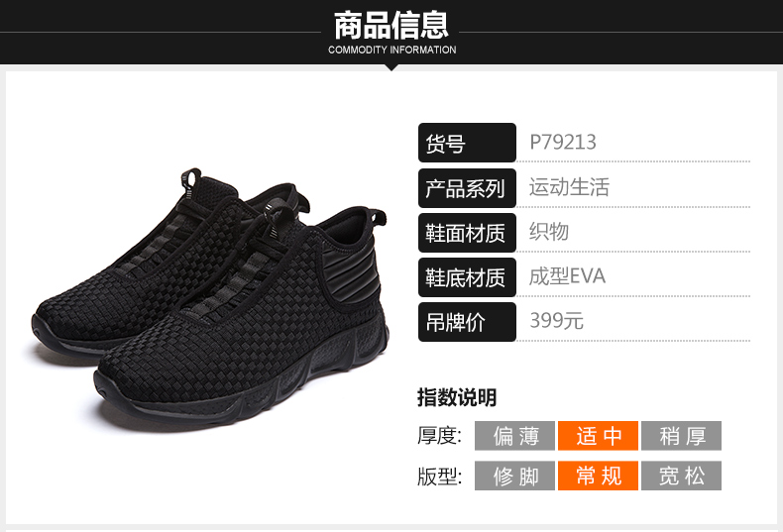Choose the 宽松 fit option
The image size is (783, 532).
point(682,476)
